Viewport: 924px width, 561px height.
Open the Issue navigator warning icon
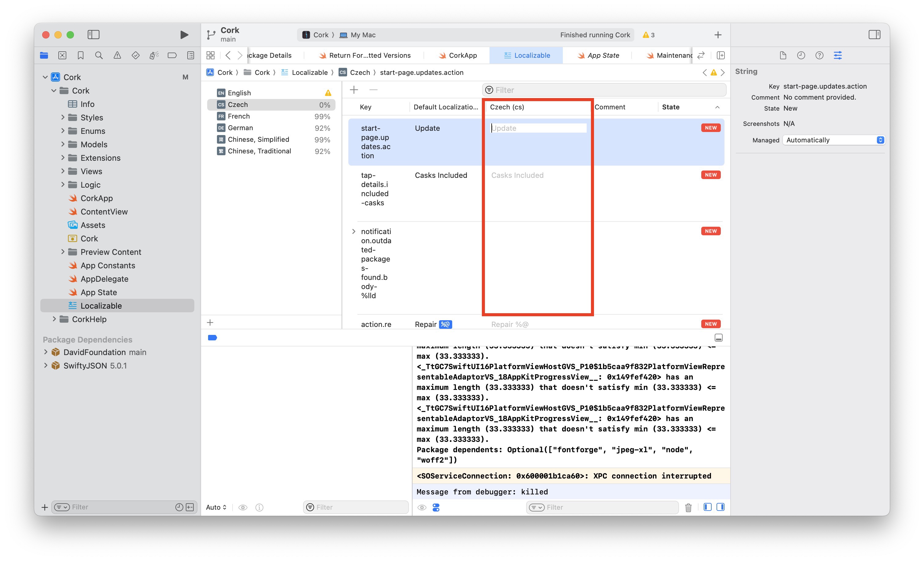(117, 56)
